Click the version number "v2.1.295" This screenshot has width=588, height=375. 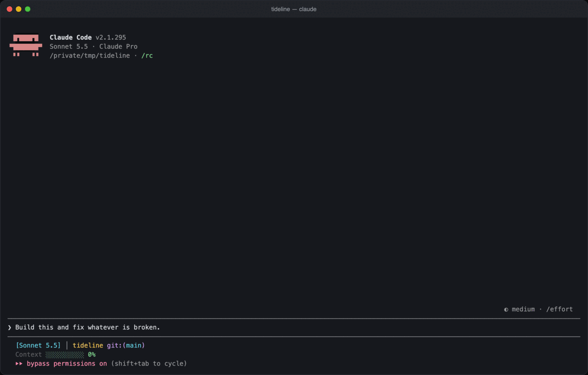click(111, 37)
